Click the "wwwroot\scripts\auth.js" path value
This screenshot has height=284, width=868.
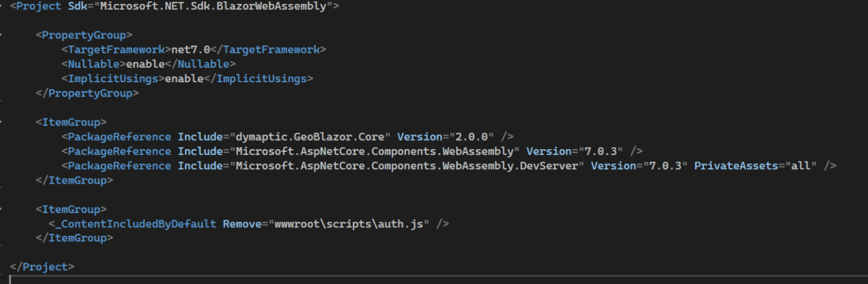click(349, 224)
